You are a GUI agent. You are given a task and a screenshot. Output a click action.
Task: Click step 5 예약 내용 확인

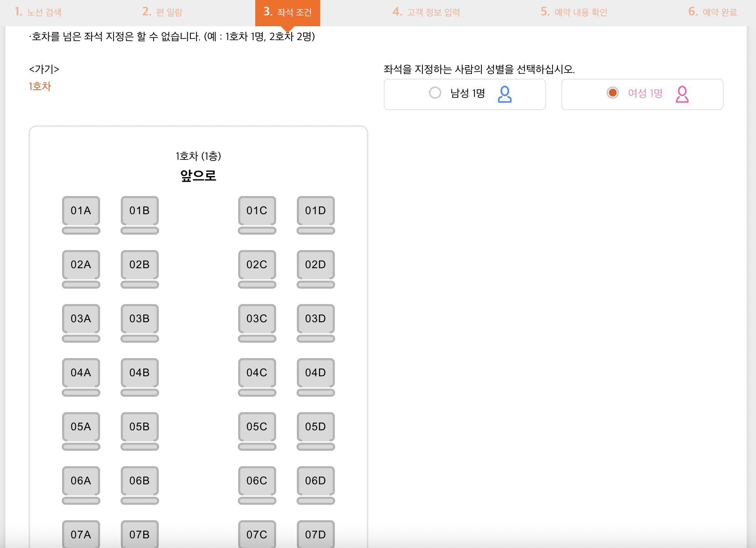tap(574, 12)
